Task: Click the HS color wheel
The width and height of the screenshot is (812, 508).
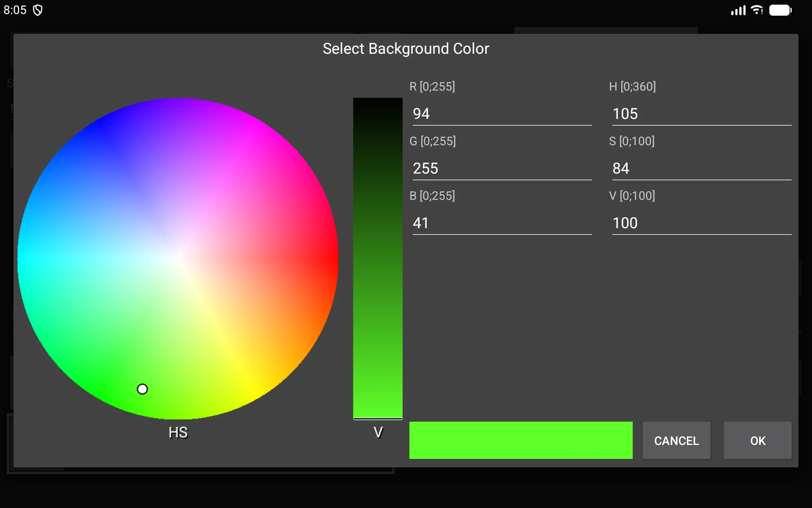Action: click(x=178, y=259)
